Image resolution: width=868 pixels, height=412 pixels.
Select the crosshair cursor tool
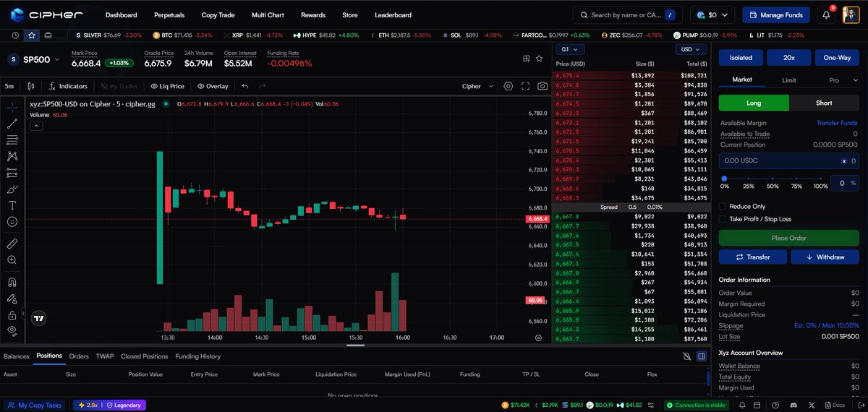12,108
